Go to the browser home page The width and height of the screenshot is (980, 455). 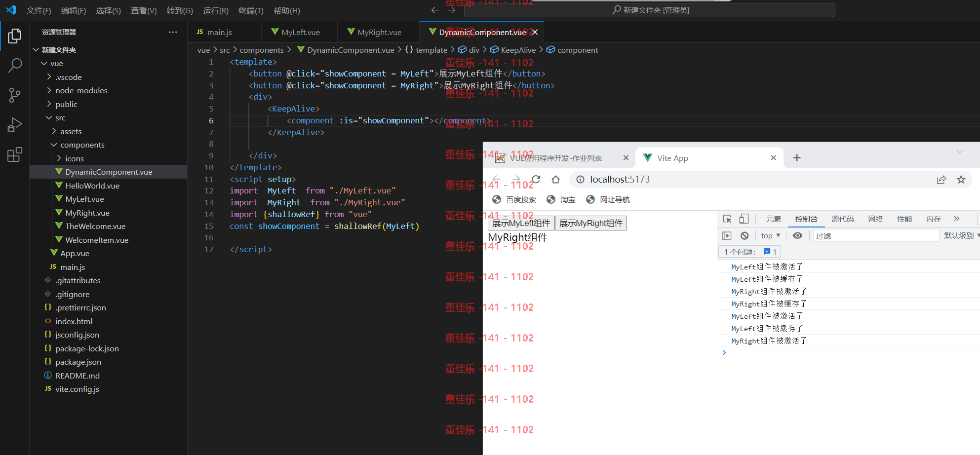point(555,179)
